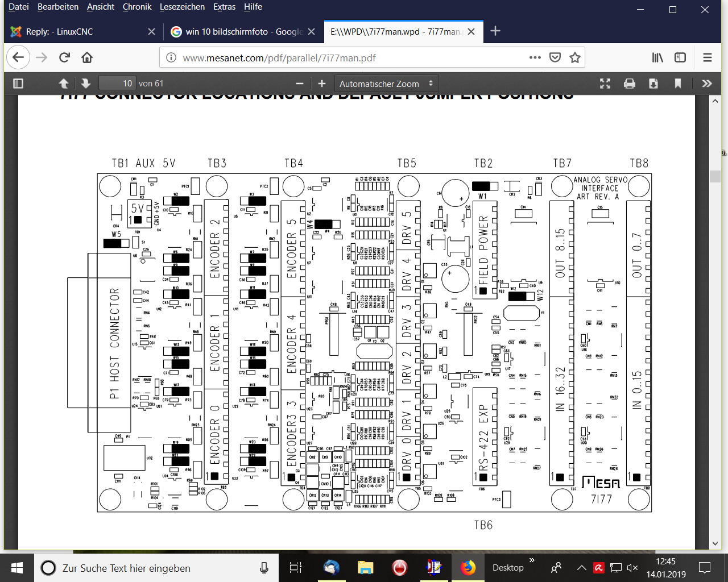Show hidden system tray icons
The height and width of the screenshot is (582, 728).
tap(581, 568)
